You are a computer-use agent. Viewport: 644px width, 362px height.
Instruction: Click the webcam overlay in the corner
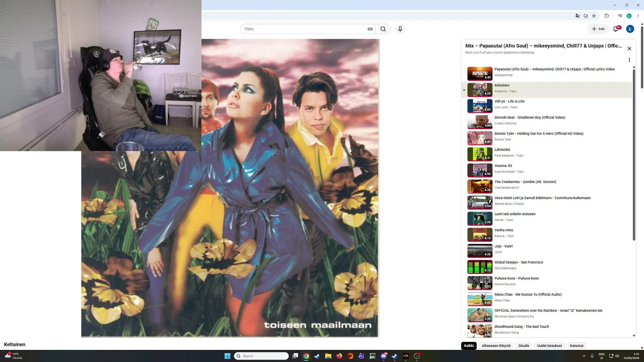tap(101, 75)
